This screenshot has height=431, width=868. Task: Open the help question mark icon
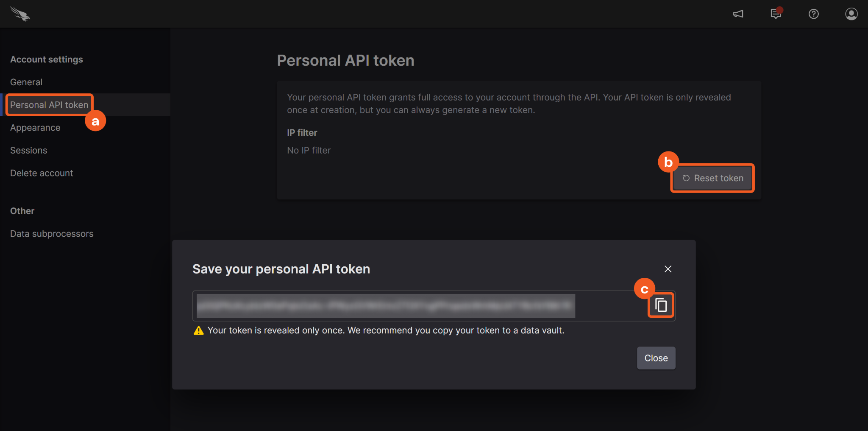click(x=813, y=14)
